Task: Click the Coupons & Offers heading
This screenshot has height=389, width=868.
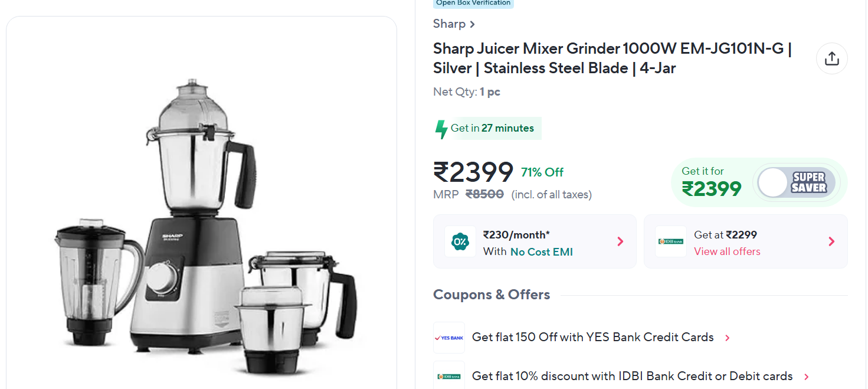Action: pyautogui.click(x=492, y=295)
